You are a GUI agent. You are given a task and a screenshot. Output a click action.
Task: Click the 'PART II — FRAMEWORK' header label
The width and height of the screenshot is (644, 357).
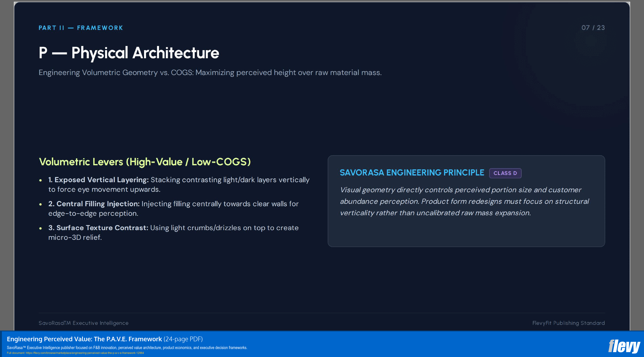[x=81, y=28]
